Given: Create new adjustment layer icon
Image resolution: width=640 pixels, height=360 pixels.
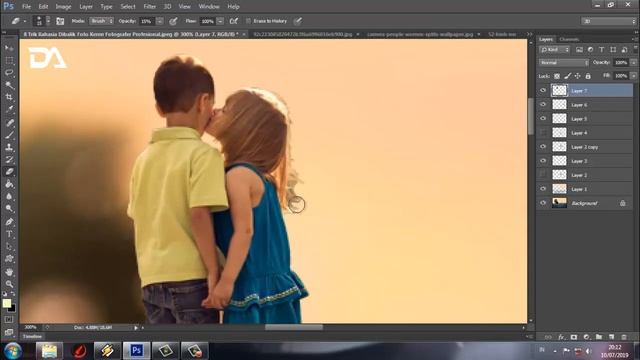Looking at the screenshot, I should tap(587, 337).
